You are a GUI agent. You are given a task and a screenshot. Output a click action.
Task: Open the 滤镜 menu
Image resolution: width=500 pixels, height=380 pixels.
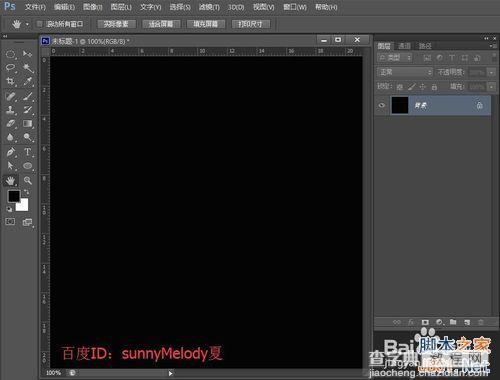tap(209, 7)
